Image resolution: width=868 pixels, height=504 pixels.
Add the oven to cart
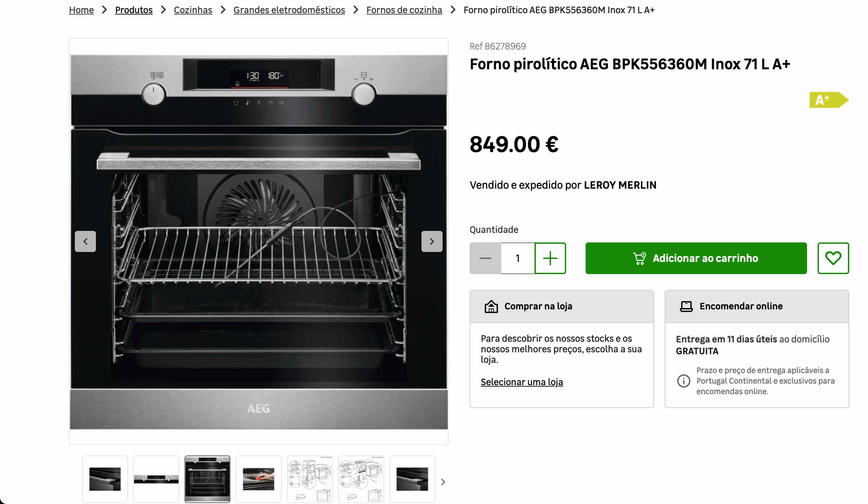point(696,258)
